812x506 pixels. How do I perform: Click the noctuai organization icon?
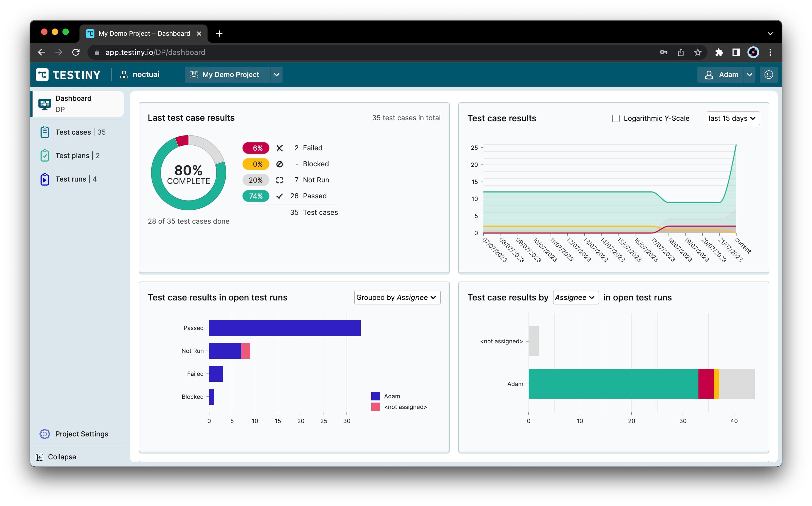tap(124, 75)
